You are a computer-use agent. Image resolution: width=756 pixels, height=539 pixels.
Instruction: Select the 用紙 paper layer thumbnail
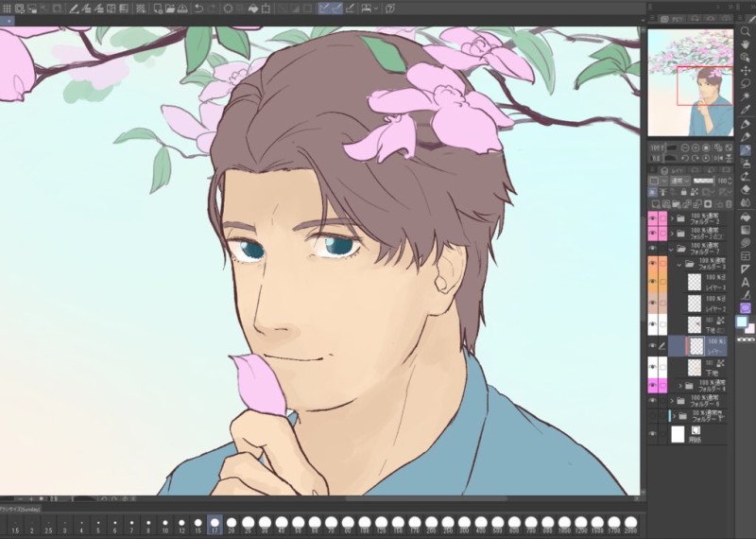(678, 434)
